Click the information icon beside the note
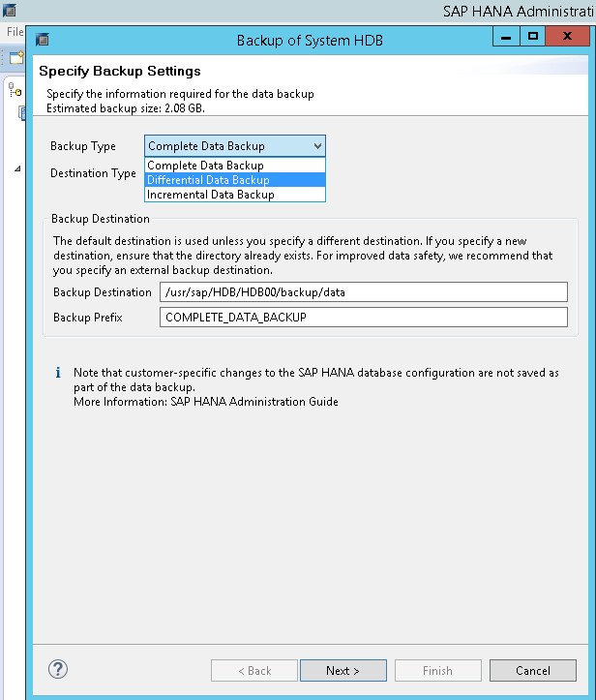 point(58,373)
